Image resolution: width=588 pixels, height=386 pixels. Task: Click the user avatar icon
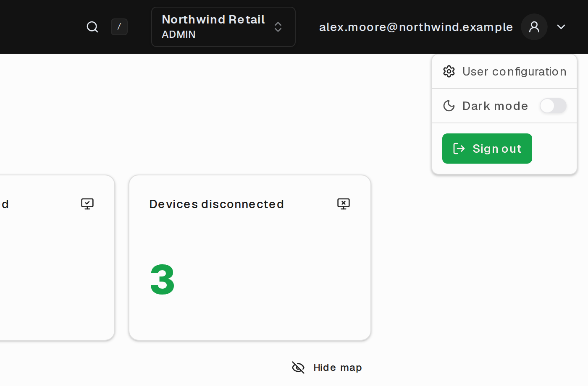[534, 27]
